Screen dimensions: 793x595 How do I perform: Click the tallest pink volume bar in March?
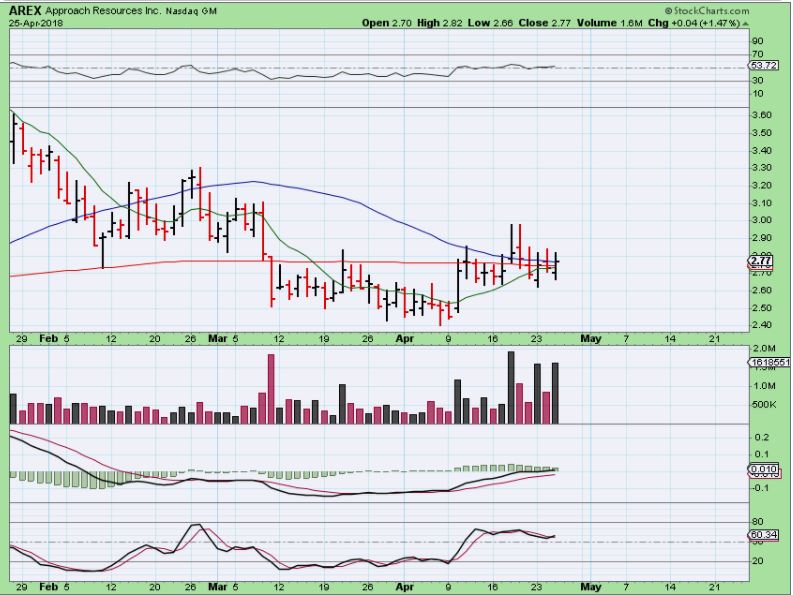pyautogui.click(x=271, y=389)
